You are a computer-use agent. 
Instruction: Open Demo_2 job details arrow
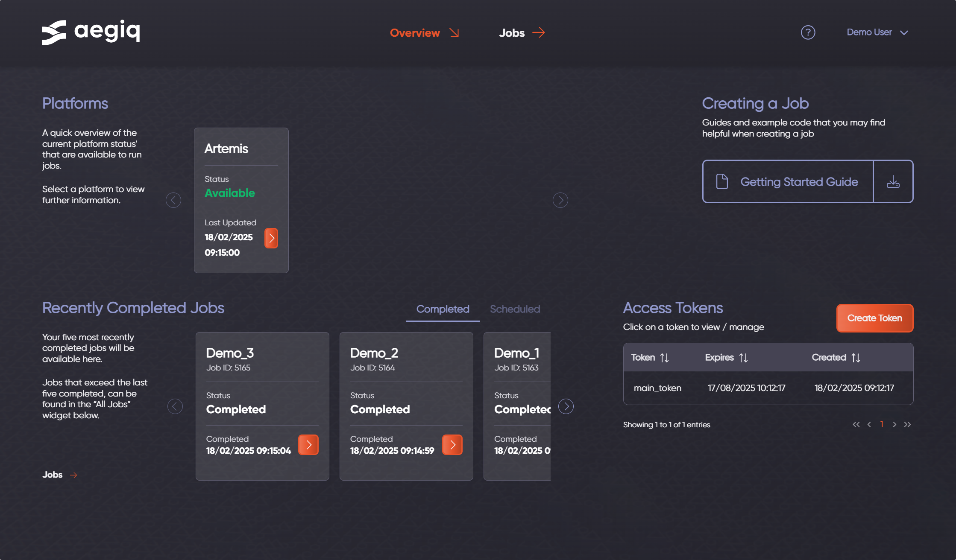point(452,445)
